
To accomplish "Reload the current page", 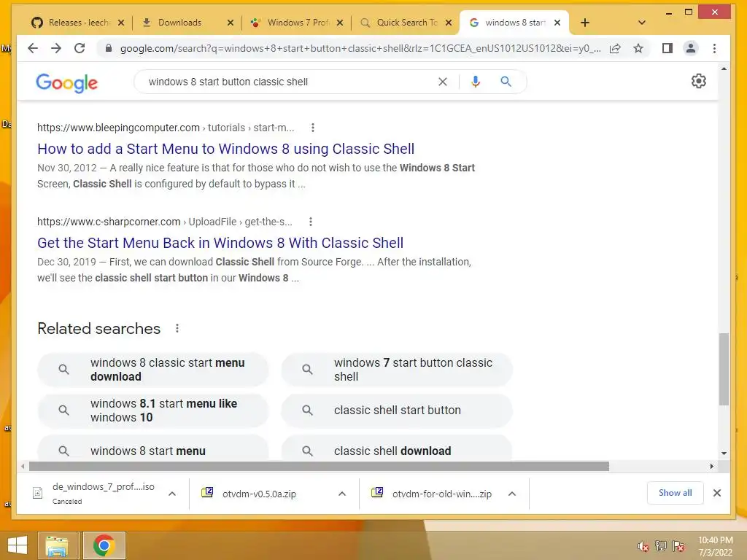I will (80, 48).
